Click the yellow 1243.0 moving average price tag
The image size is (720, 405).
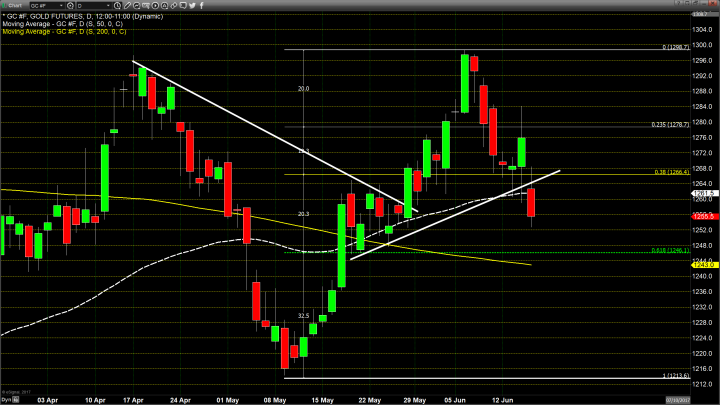click(x=703, y=264)
